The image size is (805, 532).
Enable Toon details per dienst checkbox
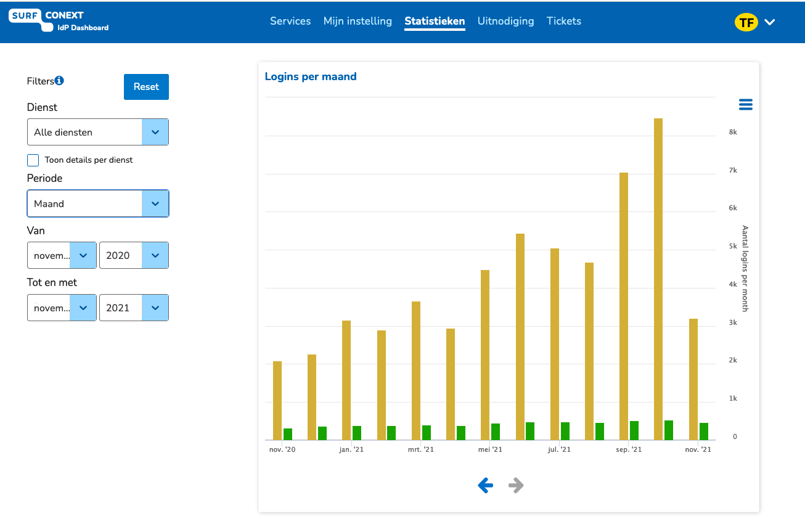[x=33, y=160]
